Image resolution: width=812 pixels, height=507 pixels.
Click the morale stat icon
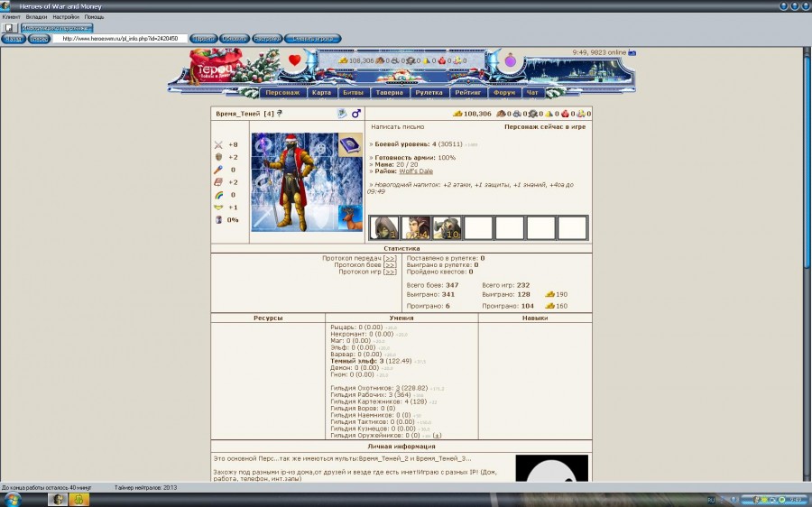pos(218,207)
